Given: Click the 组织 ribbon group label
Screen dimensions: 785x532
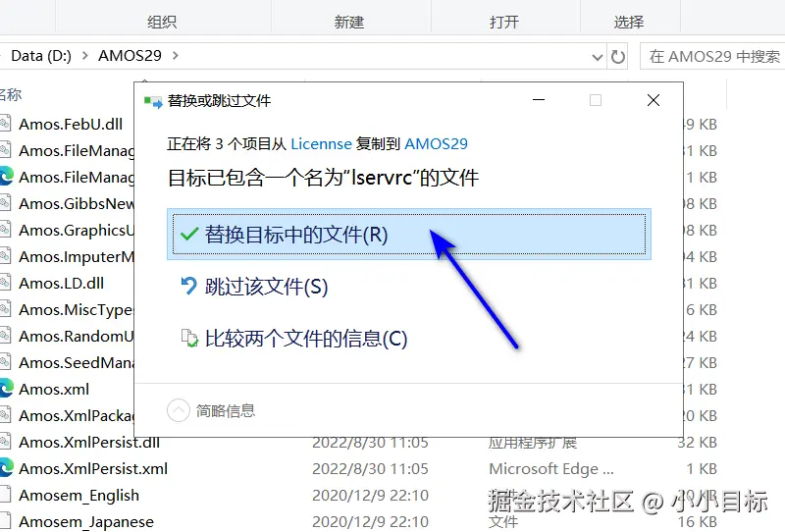Looking at the screenshot, I should click(162, 22).
